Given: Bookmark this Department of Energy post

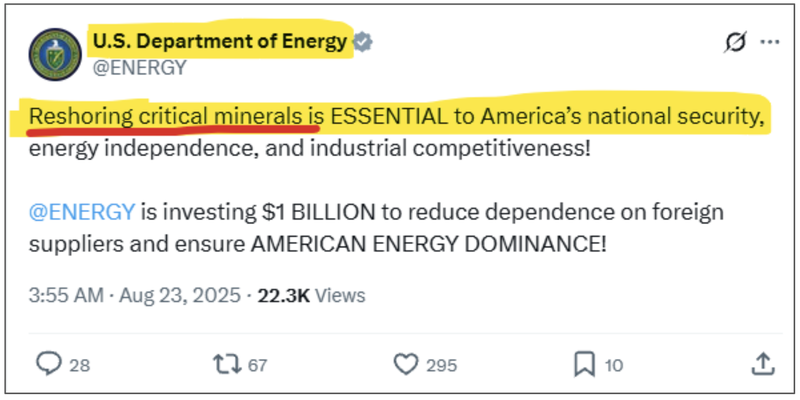Looking at the screenshot, I should pyautogui.click(x=583, y=363).
